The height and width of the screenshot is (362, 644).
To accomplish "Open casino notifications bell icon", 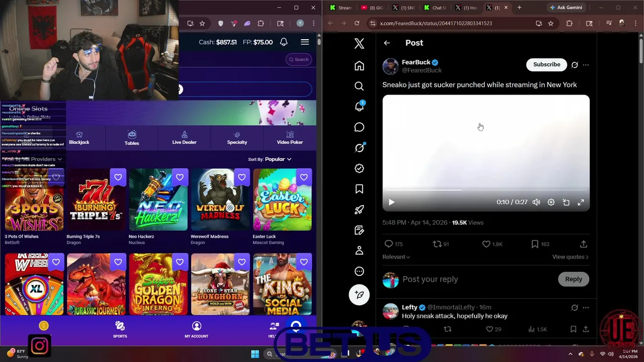I will click(284, 42).
